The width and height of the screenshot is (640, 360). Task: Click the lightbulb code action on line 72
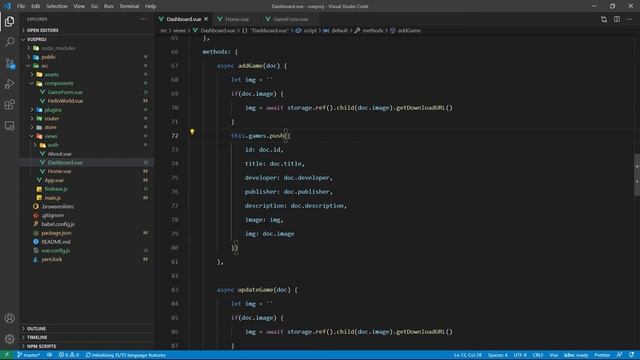pos(192,132)
